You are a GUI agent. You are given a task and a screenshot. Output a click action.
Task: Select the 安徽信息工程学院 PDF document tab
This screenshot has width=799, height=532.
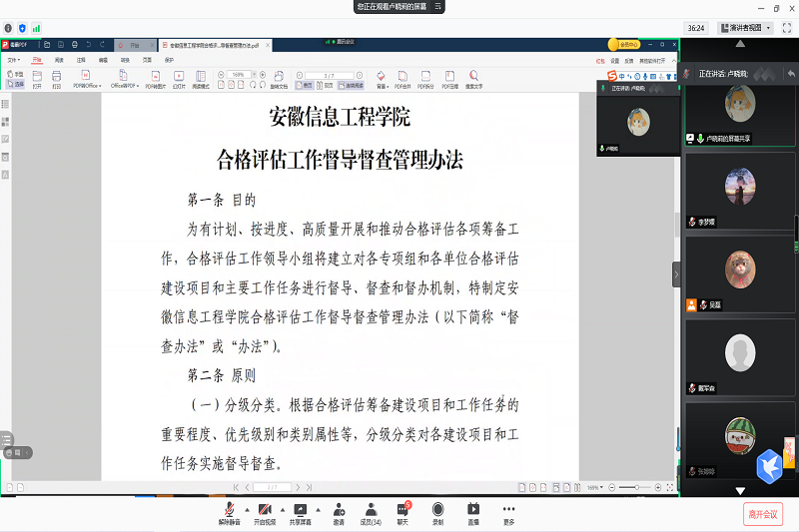point(210,46)
